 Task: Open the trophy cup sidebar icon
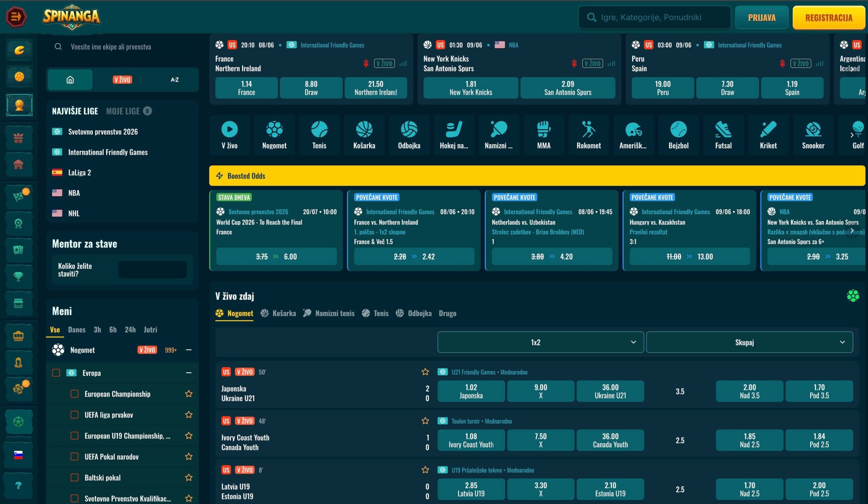(19, 277)
